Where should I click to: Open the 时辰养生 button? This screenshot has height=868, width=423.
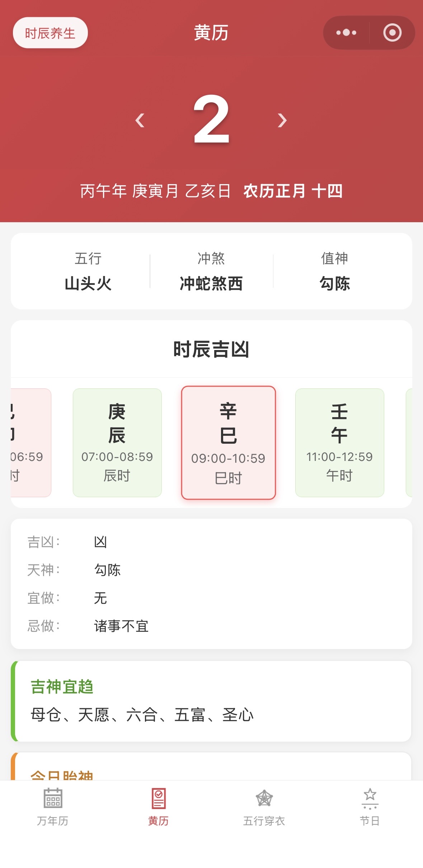point(50,33)
